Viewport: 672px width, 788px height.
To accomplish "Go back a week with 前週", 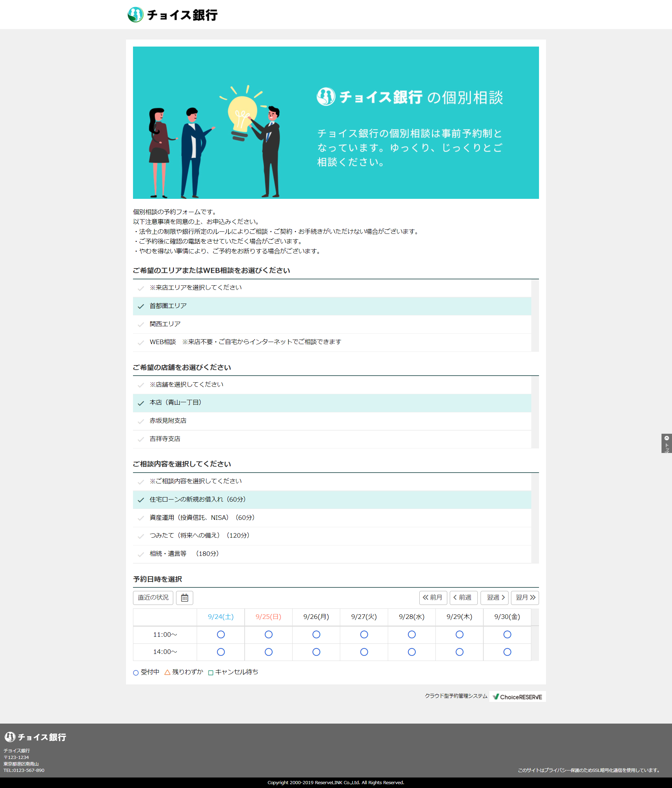I will (x=463, y=598).
